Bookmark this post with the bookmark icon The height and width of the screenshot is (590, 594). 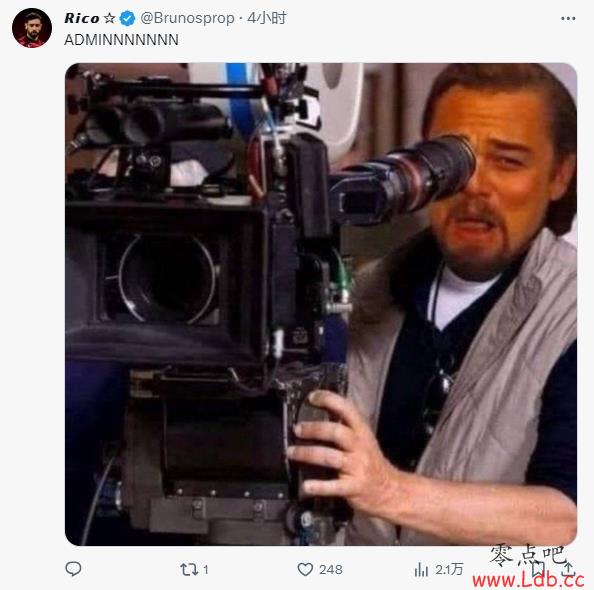click(537, 568)
